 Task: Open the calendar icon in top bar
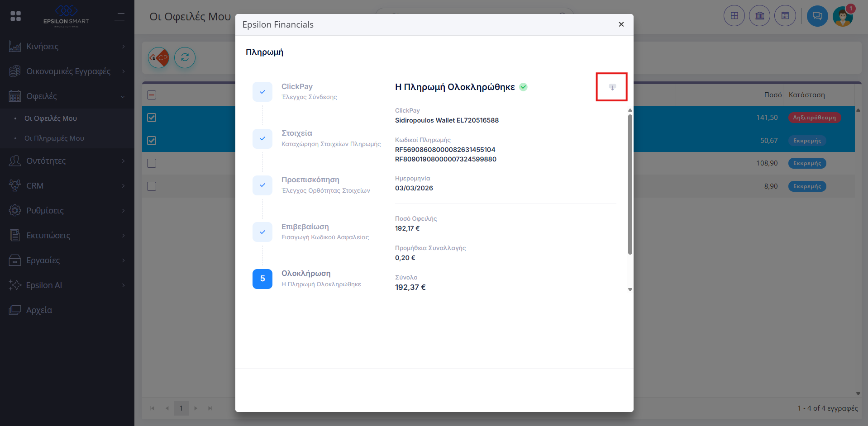[785, 16]
